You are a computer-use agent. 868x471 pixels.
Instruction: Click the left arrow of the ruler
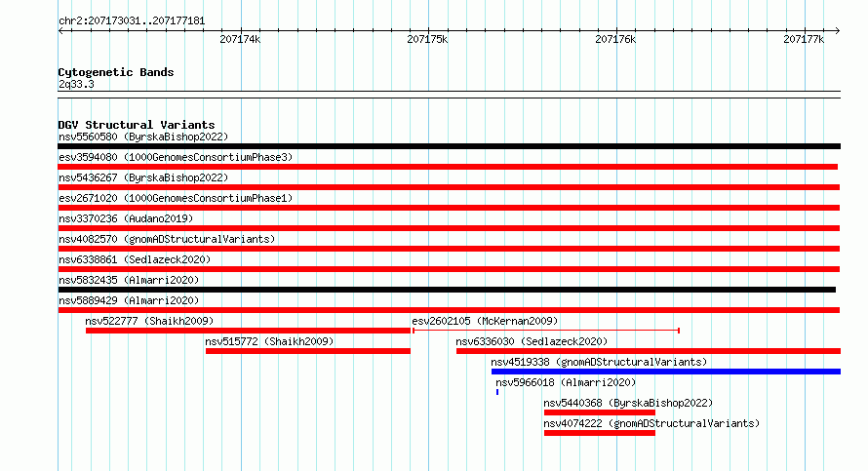pyautogui.click(x=60, y=31)
